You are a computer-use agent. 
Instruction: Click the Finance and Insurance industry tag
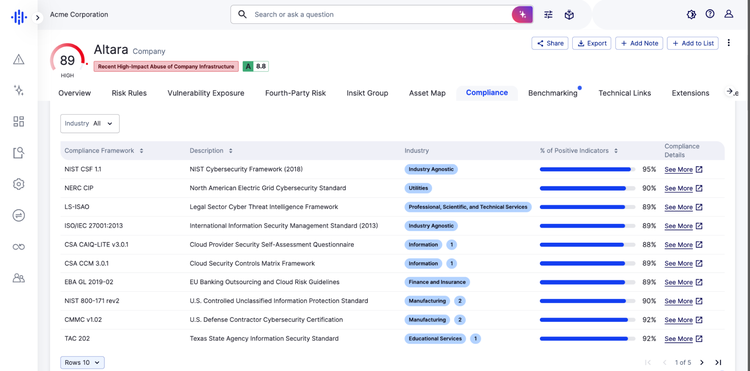tap(437, 282)
